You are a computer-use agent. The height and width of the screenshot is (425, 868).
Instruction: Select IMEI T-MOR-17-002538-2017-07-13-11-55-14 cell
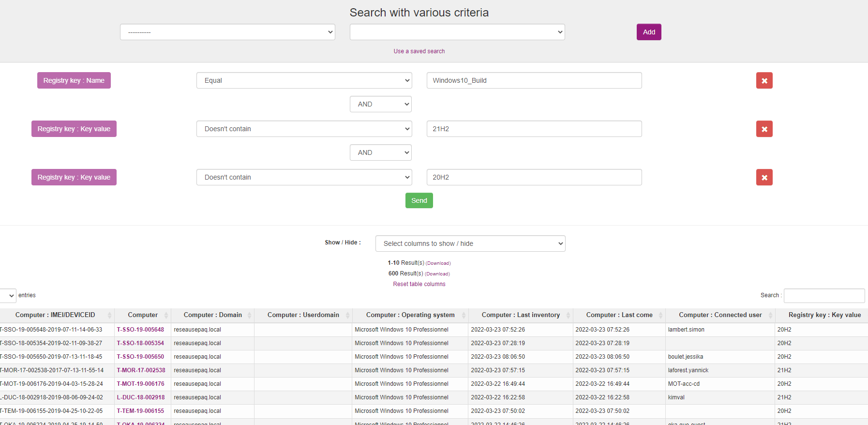pyautogui.click(x=57, y=370)
